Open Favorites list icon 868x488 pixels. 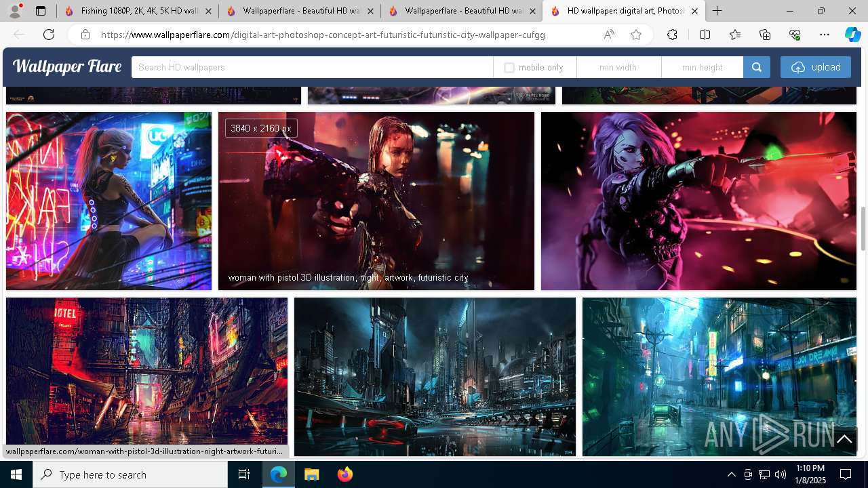pyautogui.click(x=735, y=35)
